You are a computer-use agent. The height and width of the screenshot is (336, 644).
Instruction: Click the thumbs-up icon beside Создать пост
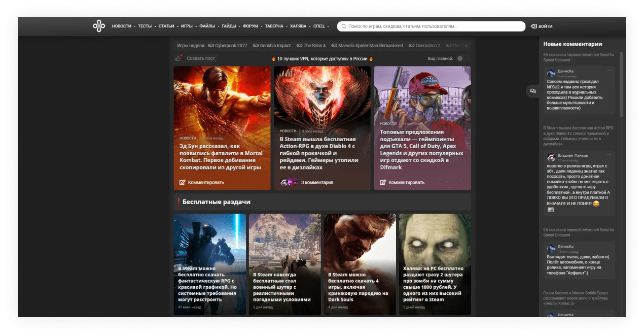click(x=178, y=58)
